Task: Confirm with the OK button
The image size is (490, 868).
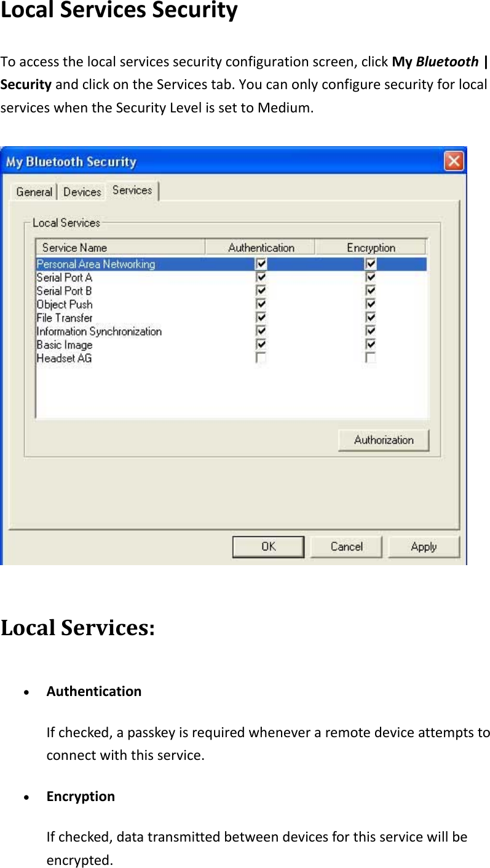Action: click(x=268, y=547)
